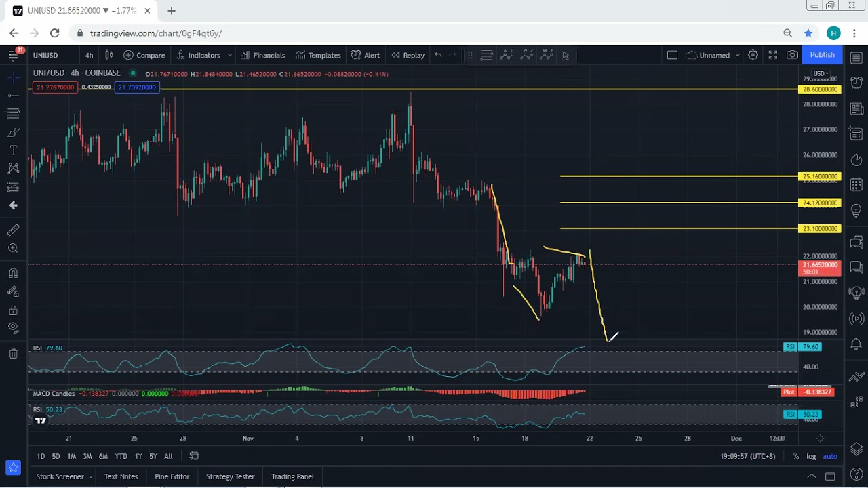Take a chart snapshot with camera icon
The width and height of the screenshot is (868, 488).
point(792,55)
